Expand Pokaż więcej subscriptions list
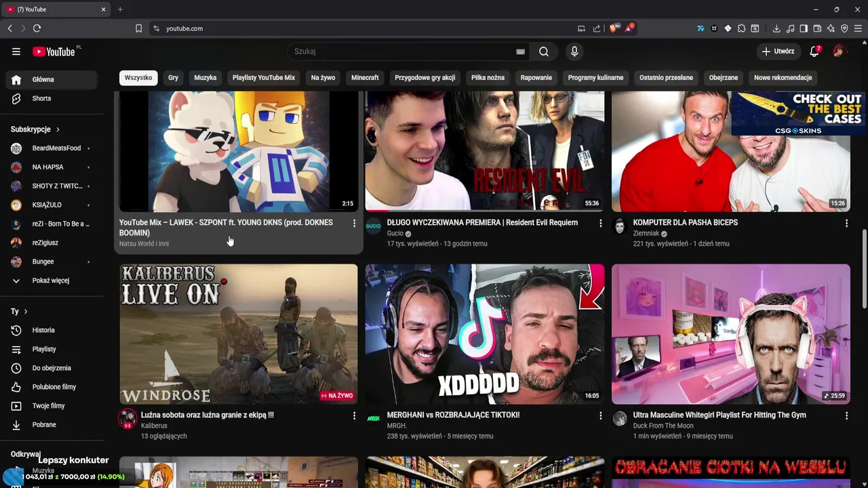Image resolution: width=868 pixels, height=488 pixels. 52,281
